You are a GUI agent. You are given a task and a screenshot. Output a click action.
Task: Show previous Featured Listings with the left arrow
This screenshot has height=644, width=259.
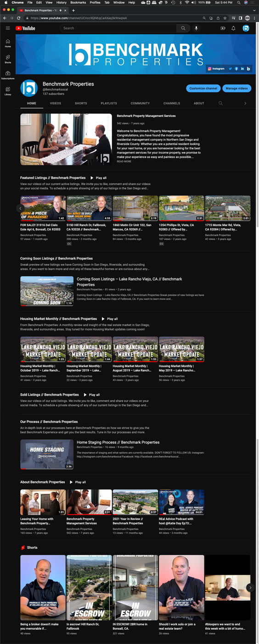20,208
